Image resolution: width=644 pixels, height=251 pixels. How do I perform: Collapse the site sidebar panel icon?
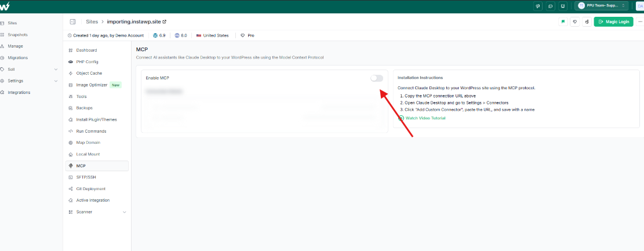72,21
